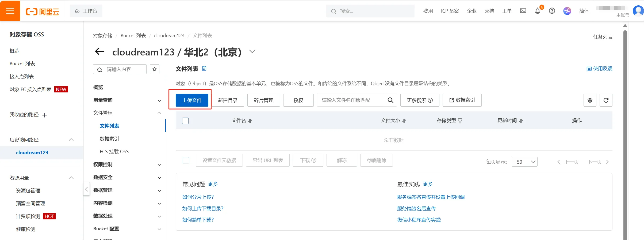Open the hamburger main menu

[10, 11]
